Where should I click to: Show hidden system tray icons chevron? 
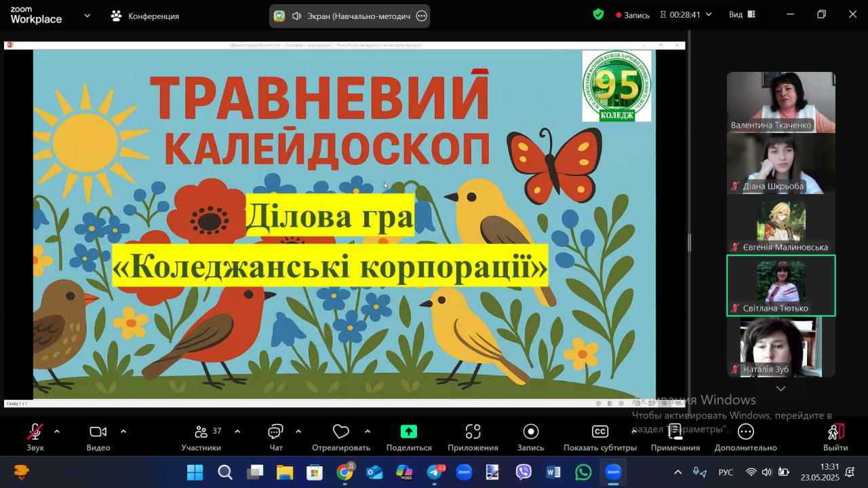(677, 472)
